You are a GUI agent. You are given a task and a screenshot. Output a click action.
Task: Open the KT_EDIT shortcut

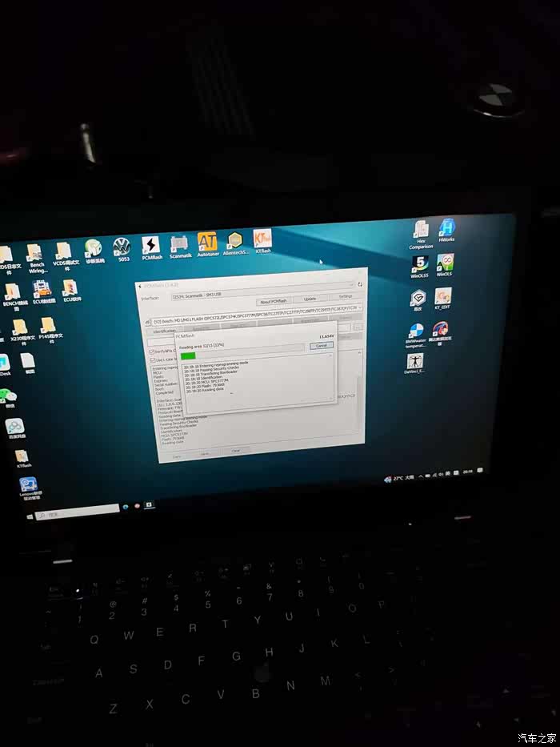pyautogui.click(x=442, y=299)
